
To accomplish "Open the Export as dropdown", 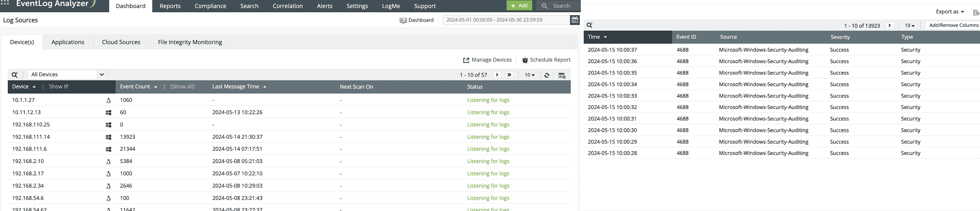I will click(x=950, y=12).
